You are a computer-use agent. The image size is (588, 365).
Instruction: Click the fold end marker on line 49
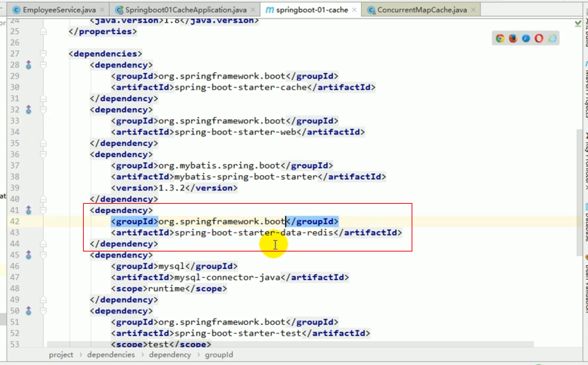click(43, 300)
